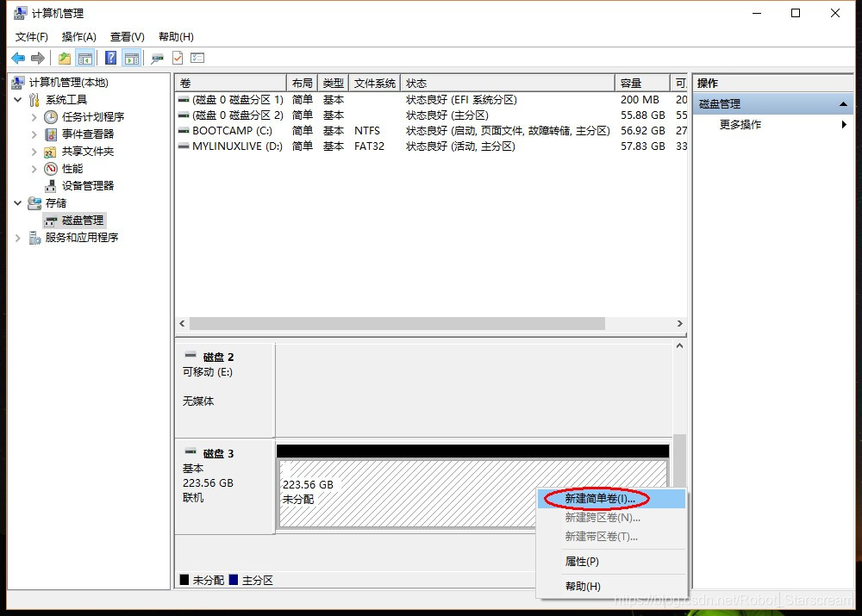The width and height of the screenshot is (862, 616).
Task: Open the 查看(V) menu
Action: point(127,37)
